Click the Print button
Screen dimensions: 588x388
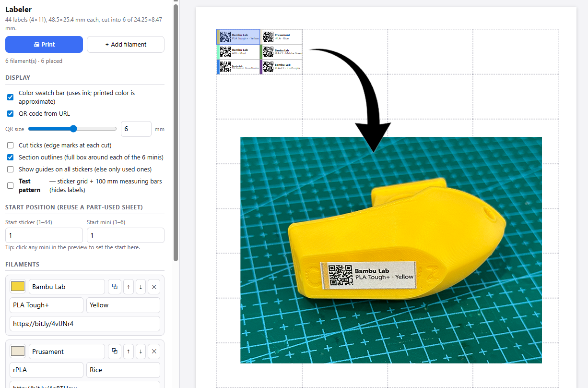click(44, 44)
